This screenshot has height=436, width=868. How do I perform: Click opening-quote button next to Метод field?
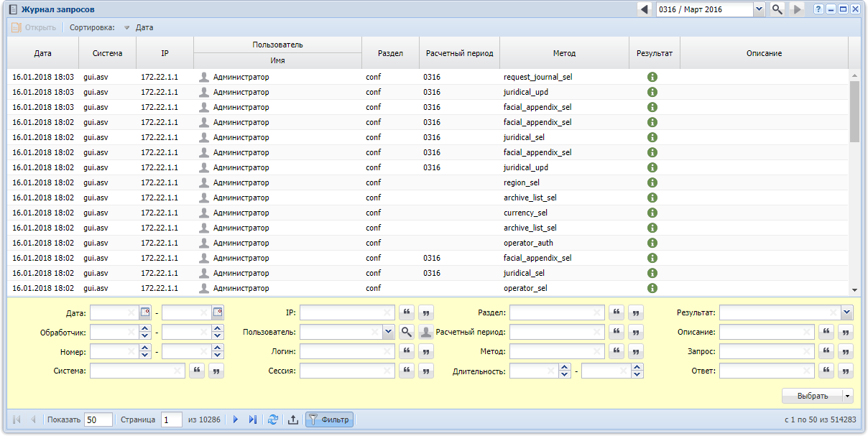point(617,351)
